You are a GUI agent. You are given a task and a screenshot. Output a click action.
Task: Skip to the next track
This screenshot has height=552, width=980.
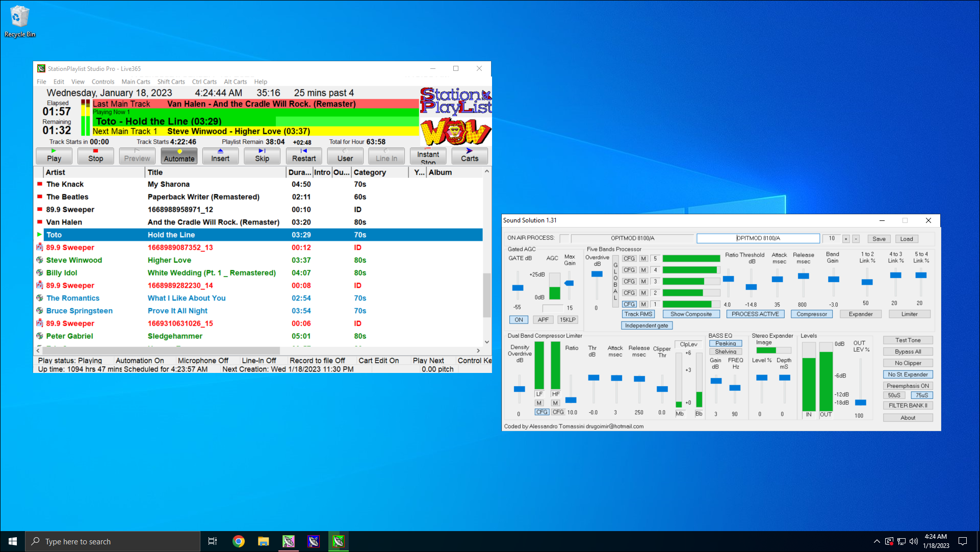click(262, 156)
